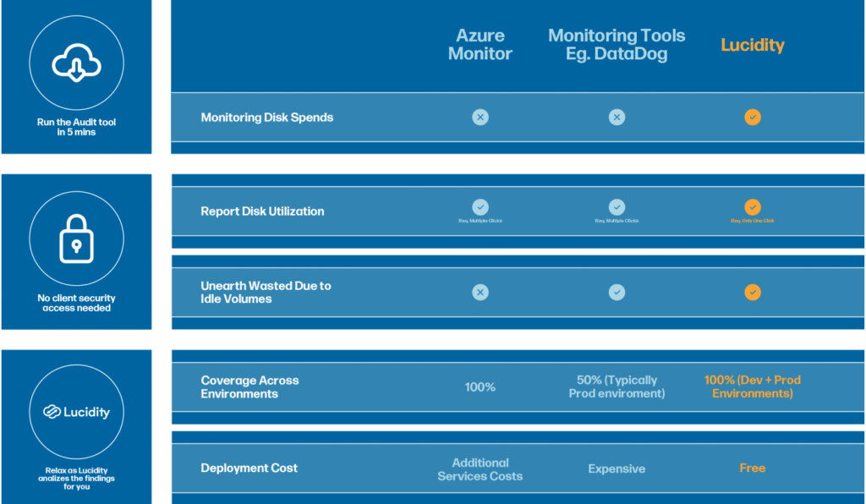The width and height of the screenshot is (866, 504).
Task: Click Azure Monitor's X for Monitoring Disk Spends
Action: [480, 118]
